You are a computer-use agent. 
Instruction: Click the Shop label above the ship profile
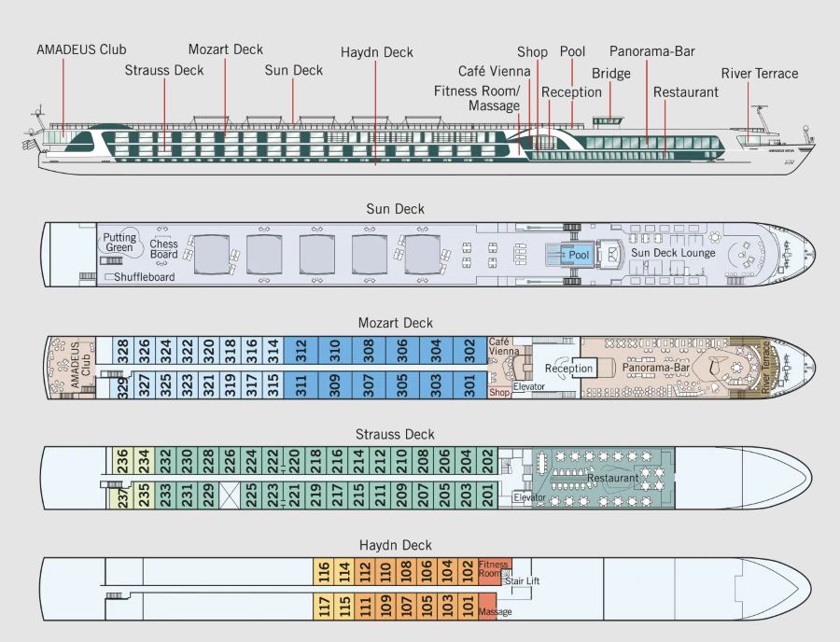point(532,52)
